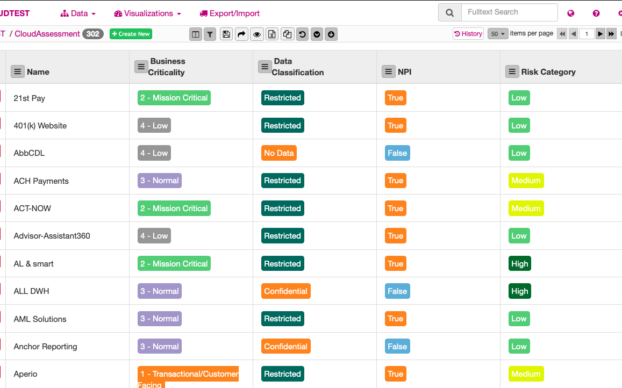Click the No Data tag for AbbCDL
The image size is (622, 388).
279,153
